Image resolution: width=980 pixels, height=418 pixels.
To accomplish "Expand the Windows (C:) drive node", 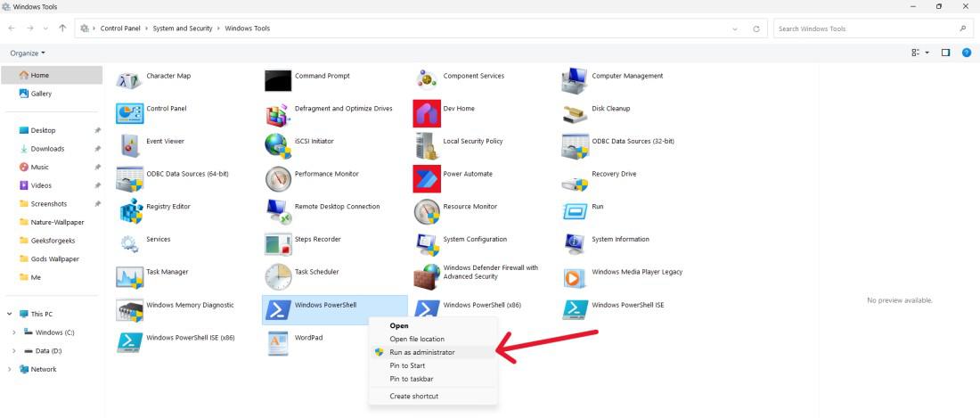I will (13, 332).
